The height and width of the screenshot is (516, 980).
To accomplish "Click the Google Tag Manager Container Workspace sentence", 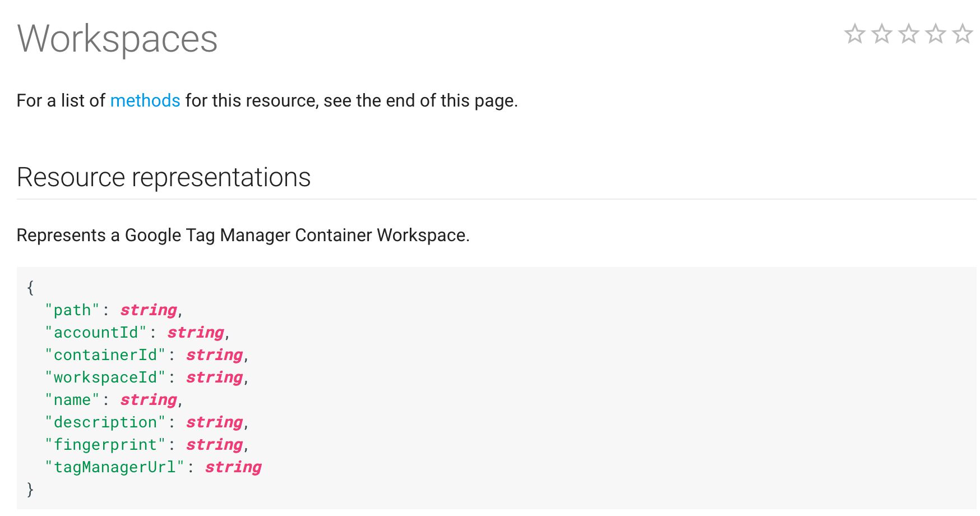I will click(243, 235).
